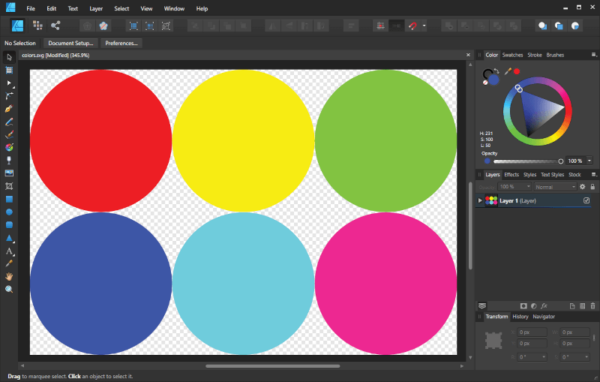The width and height of the screenshot is (600, 382).
Task: Click the Document Setup... button
Action: click(x=70, y=43)
